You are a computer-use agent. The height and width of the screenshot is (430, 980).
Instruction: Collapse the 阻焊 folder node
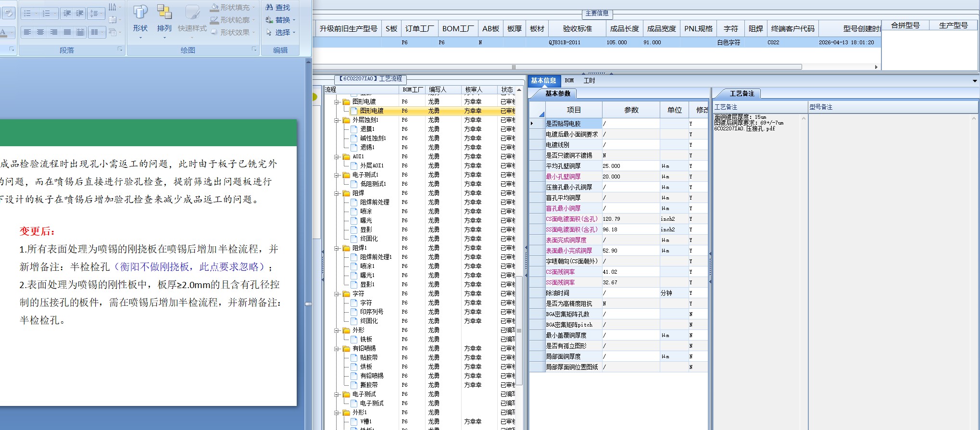(337, 193)
